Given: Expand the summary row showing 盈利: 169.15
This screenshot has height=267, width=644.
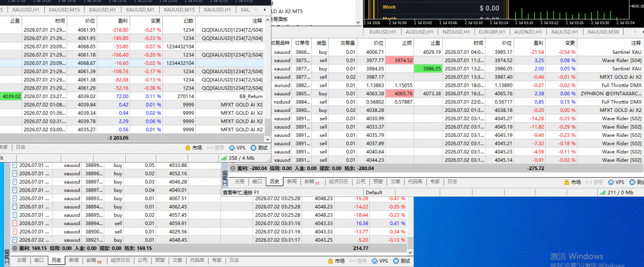Looking at the screenshot, I should (x=15, y=248).
